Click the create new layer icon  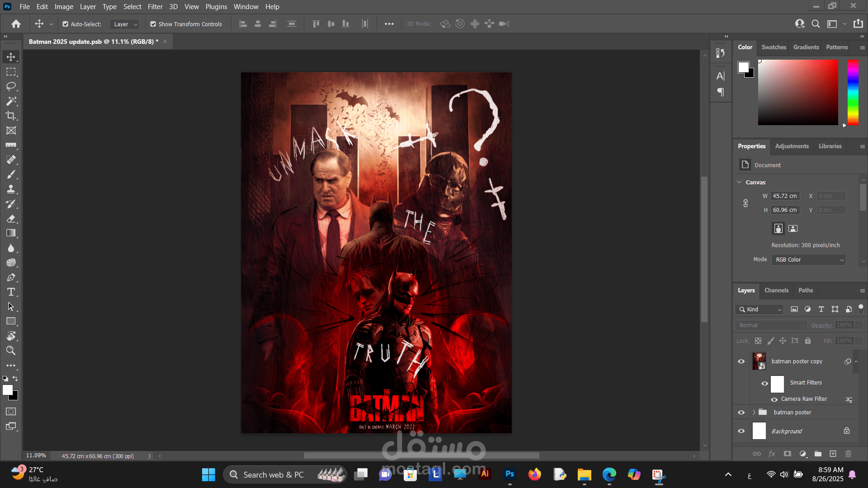(x=833, y=454)
